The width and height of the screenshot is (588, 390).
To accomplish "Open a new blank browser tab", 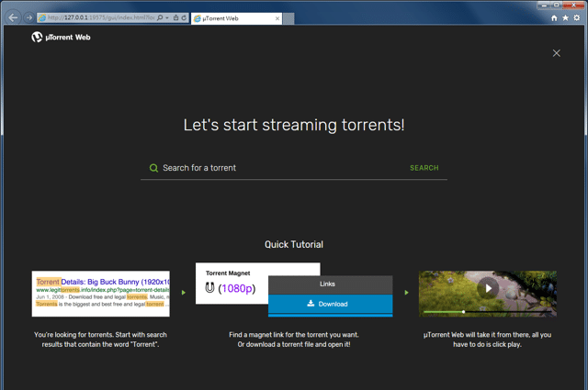I will (288, 18).
